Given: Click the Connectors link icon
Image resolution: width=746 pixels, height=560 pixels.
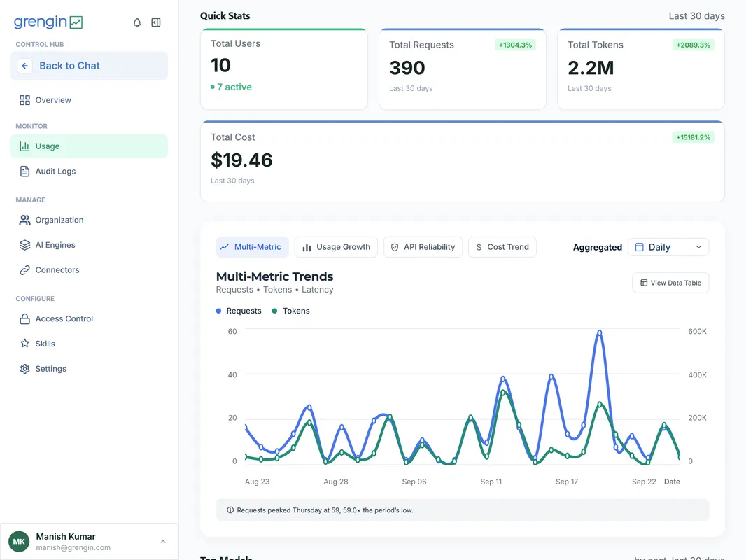Looking at the screenshot, I should pyautogui.click(x=24, y=269).
